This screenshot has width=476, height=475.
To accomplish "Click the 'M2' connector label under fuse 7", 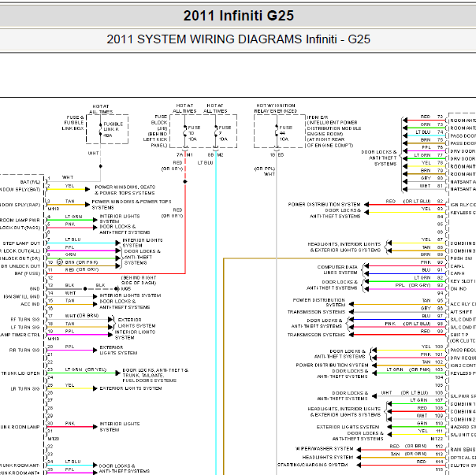I will pos(221,155).
